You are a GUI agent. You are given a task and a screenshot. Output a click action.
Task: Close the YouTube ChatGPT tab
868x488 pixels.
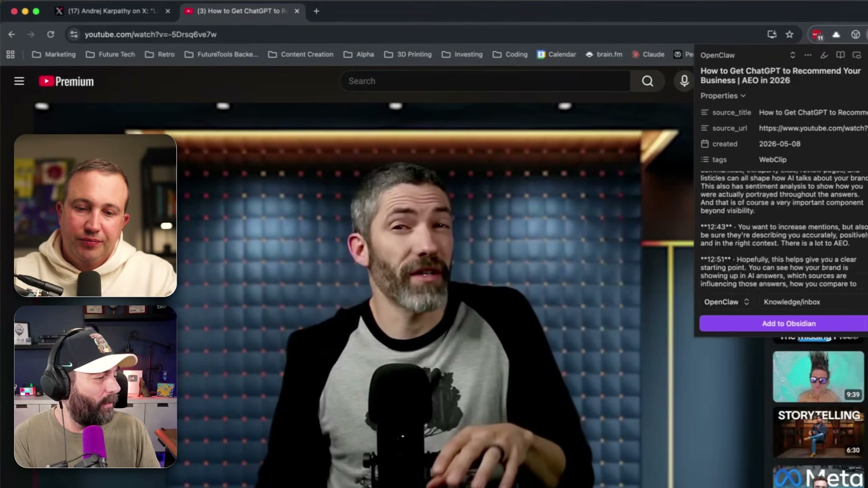click(x=297, y=11)
